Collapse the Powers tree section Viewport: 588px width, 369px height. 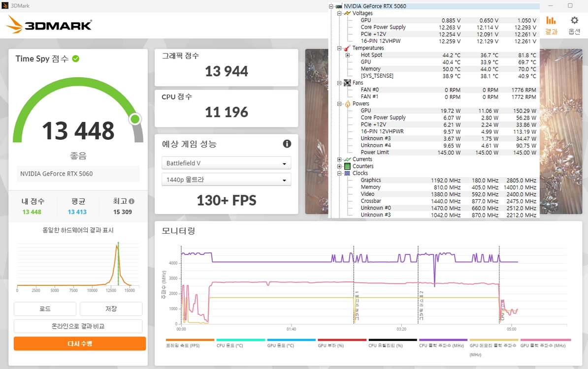pos(339,104)
